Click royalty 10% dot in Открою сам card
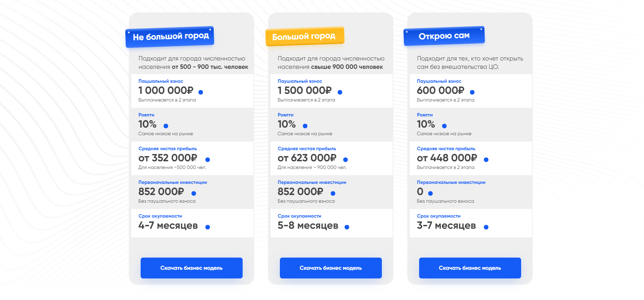The width and height of the screenshot is (644, 300). [444, 126]
